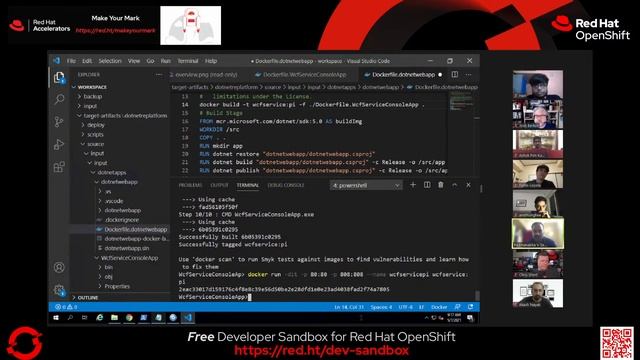Screen dimensions: 640x360
Task: Click the red.ht/dev-sandbox link
Action: coord(321,351)
